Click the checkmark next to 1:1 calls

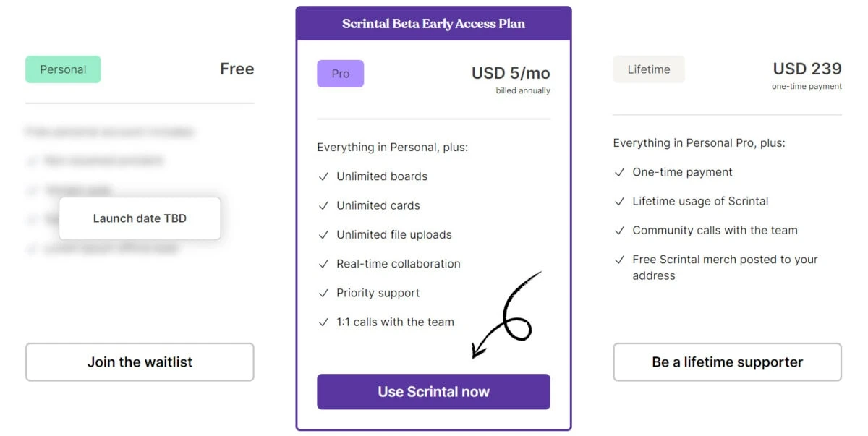pos(323,322)
